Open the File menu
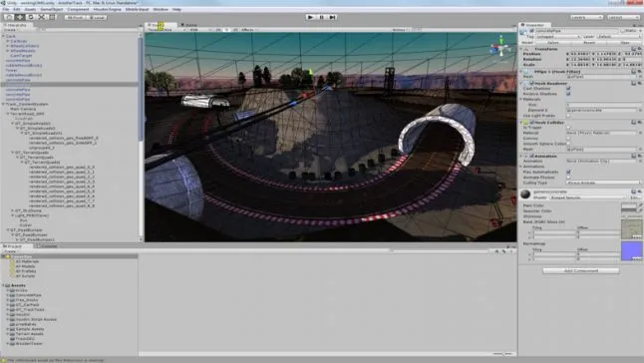The width and height of the screenshot is (644, 363). [x=6, y=9]
